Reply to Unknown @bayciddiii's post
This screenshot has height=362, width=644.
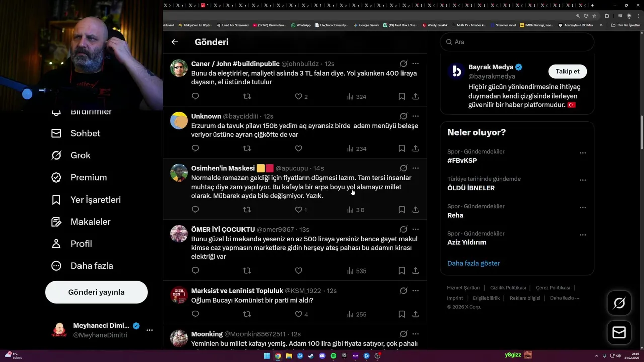(x=195, y=148)
